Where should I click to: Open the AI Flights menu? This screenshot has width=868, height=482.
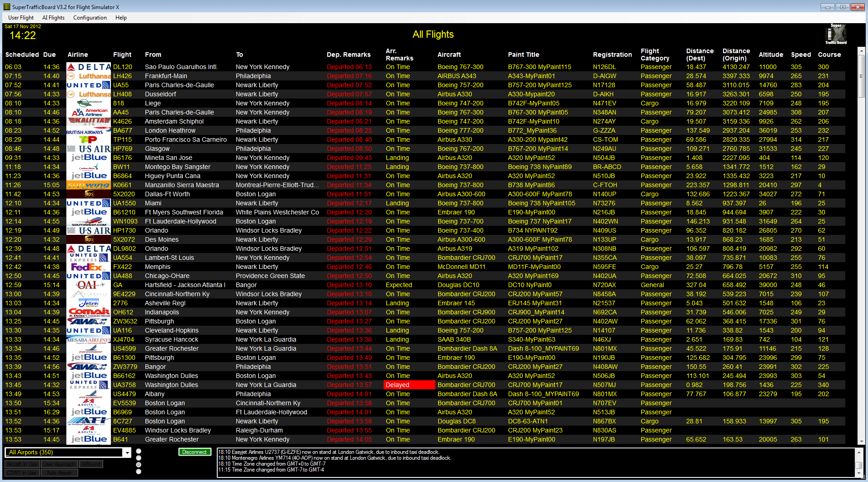pos(53,18)
